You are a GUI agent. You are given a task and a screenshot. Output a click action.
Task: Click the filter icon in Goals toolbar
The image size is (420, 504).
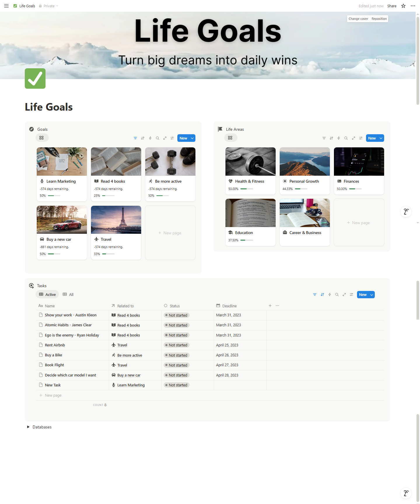tap(135, 138)
